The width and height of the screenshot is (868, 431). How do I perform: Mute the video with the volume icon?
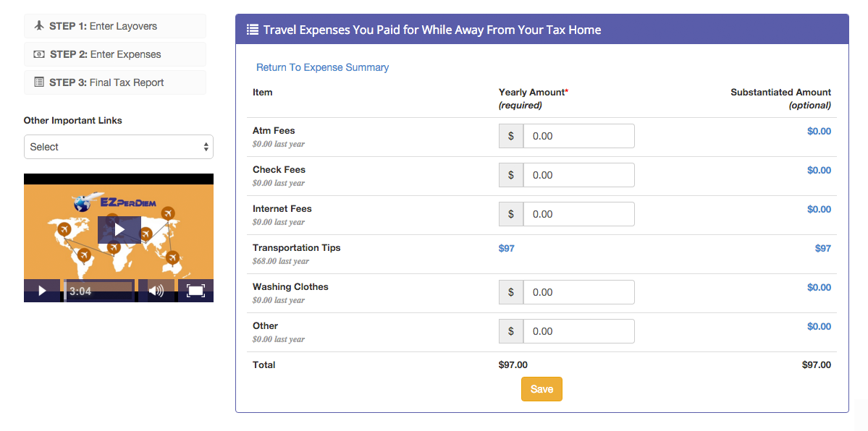(x=156, y=291)
